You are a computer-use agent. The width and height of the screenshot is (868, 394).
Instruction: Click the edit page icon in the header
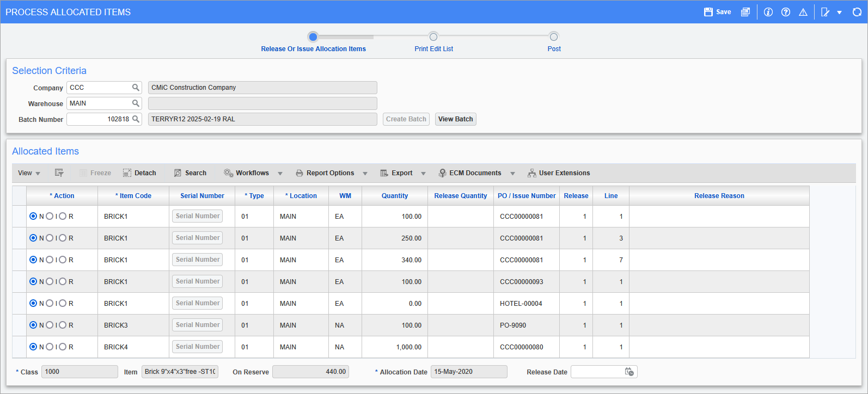(826, 12)
